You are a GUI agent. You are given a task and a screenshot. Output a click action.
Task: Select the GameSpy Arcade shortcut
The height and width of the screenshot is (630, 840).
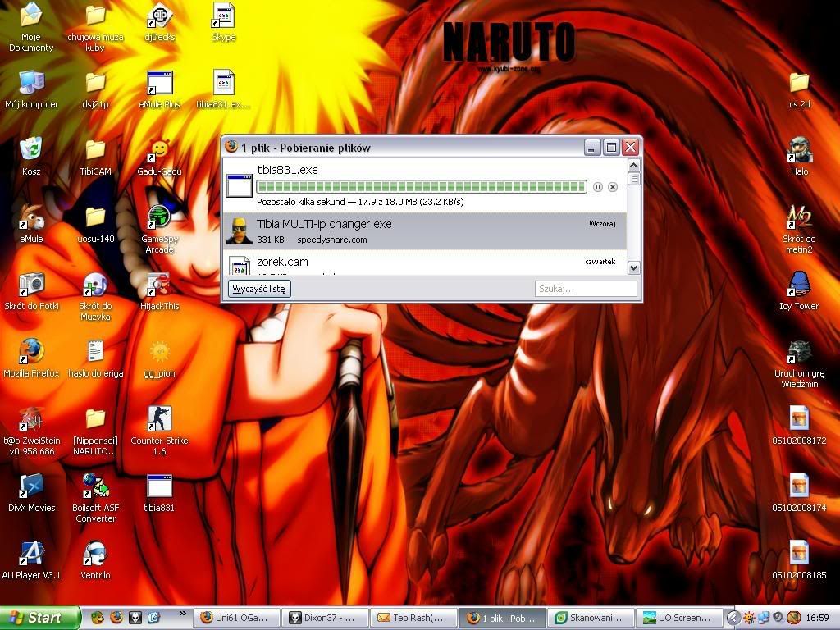tap(160, 230)
